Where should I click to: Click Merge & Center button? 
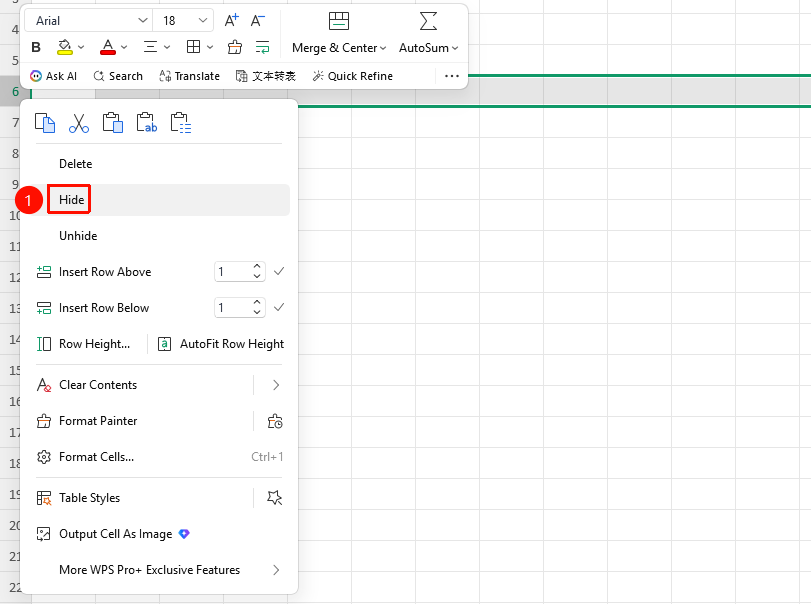tap(339, 33)
